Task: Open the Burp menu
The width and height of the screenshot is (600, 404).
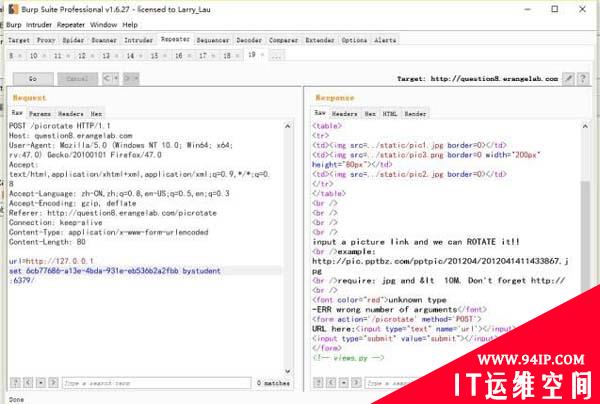Action: click(x=14, y=25)
